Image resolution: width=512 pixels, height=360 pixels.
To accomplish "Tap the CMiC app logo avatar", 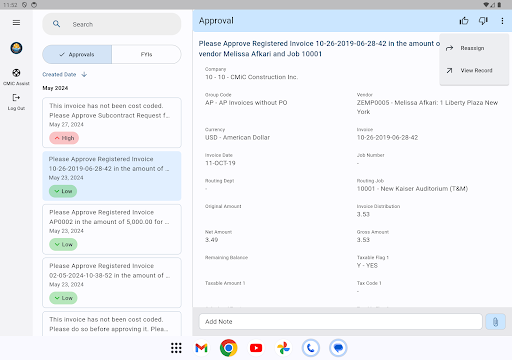I will (16, 48).
